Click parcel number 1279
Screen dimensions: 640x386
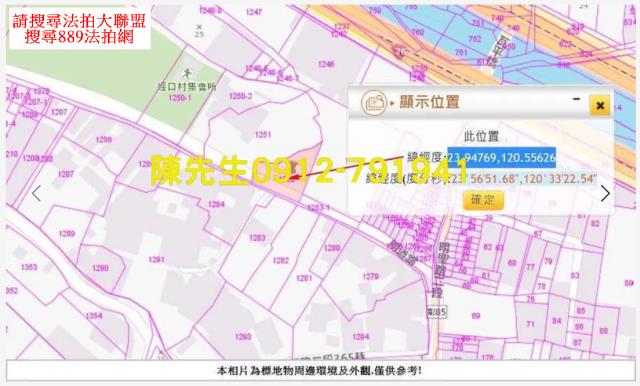(x=370, y=277)
